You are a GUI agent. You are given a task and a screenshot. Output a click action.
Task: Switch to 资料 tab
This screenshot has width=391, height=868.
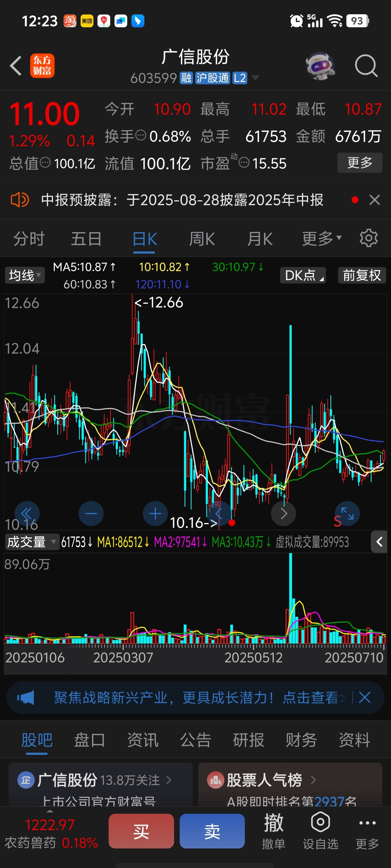[x=354, y=740]
